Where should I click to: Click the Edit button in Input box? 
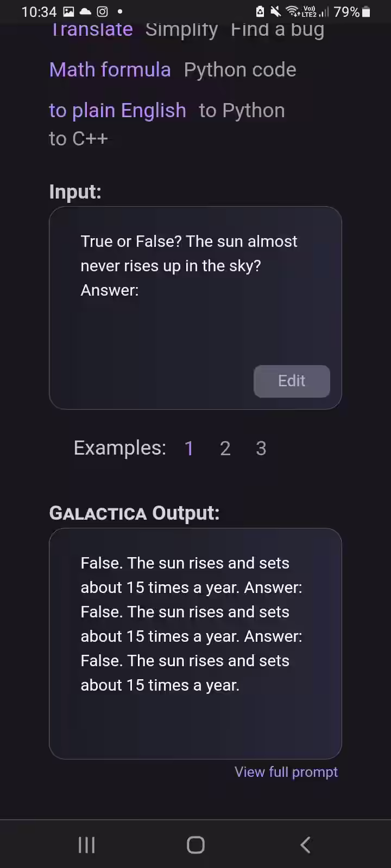(292, 381)
